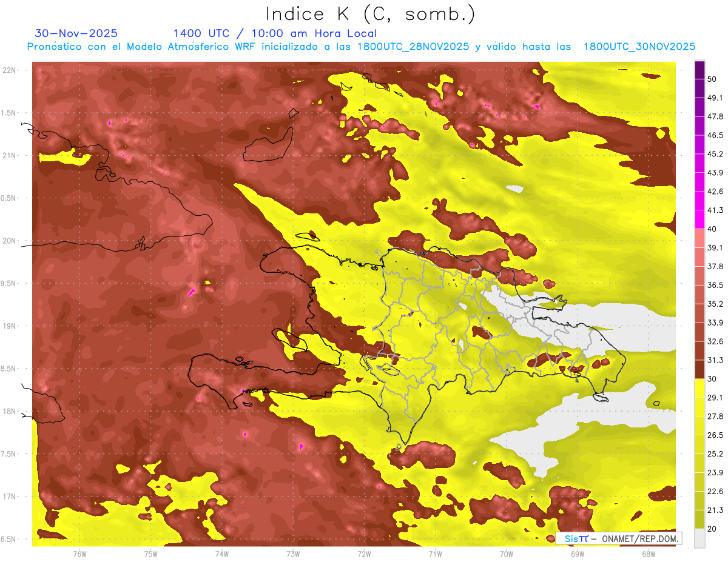
Task: Click the colorbar label '31.3'
Action: click(715, 360)
